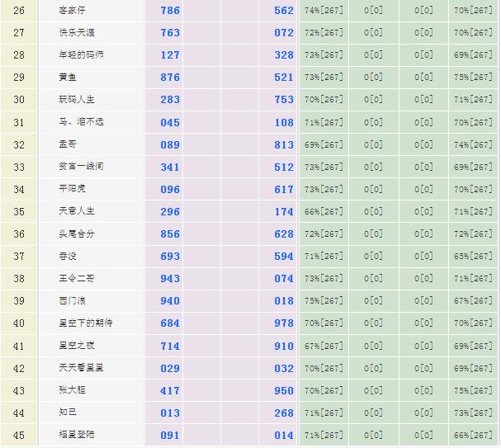Open the 快乐天涯 entry in row 27
This screenshot has width=501, height=448.
point(76,33)
